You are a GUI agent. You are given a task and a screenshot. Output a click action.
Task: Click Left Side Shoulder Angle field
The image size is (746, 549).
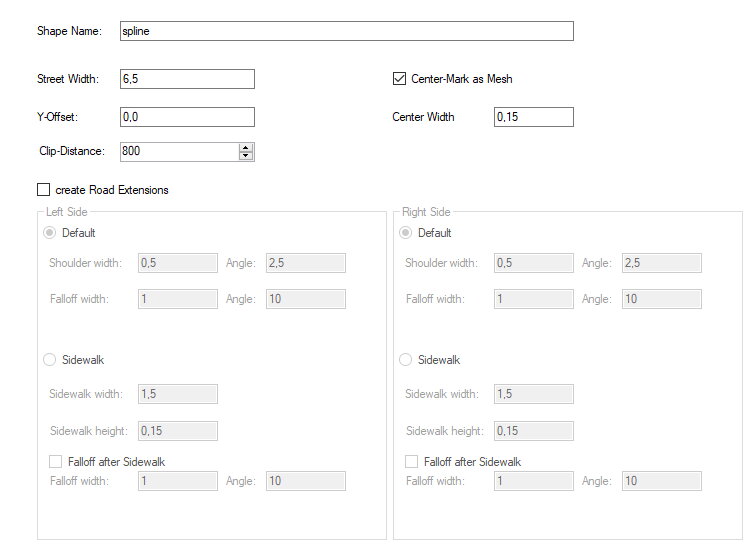[x=305, y=263]
